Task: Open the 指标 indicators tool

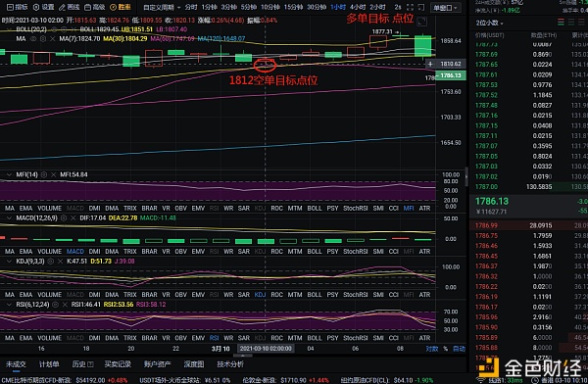Action: coord(18,7)
